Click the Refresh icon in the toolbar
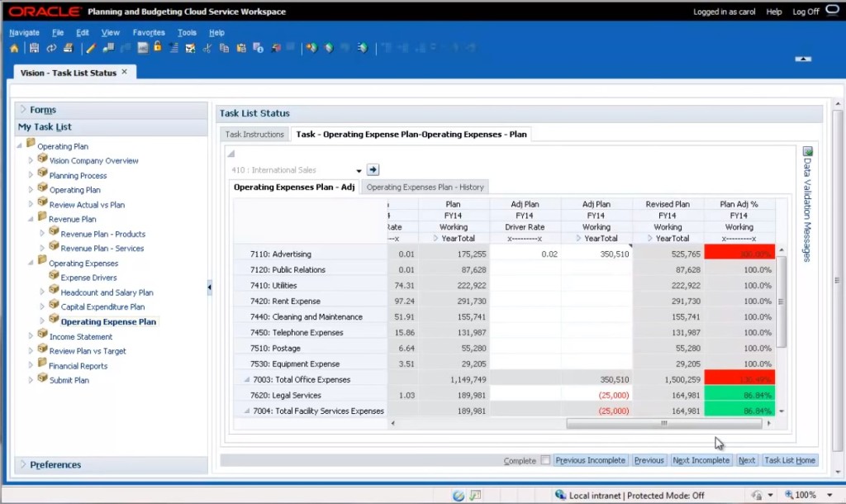This screenshot has height=504, width=846. [x=51, y=48]
